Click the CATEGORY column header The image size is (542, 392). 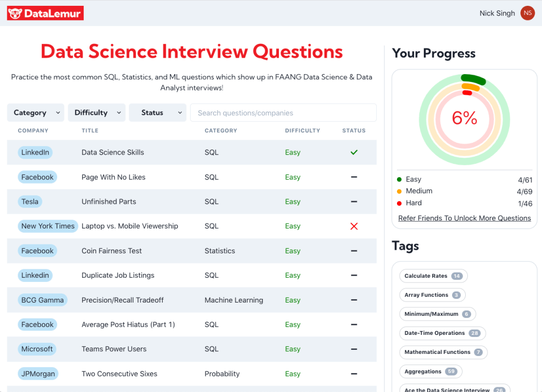point(221,131)
